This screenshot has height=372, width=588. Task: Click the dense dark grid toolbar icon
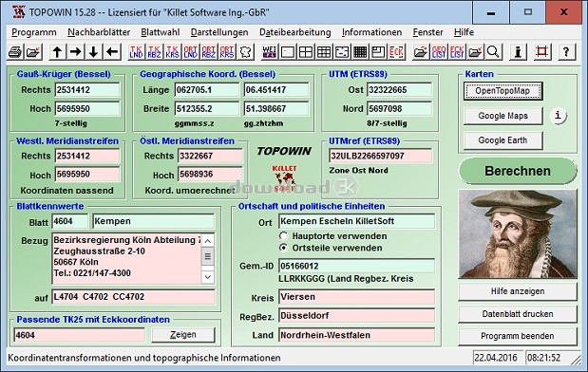360,51
